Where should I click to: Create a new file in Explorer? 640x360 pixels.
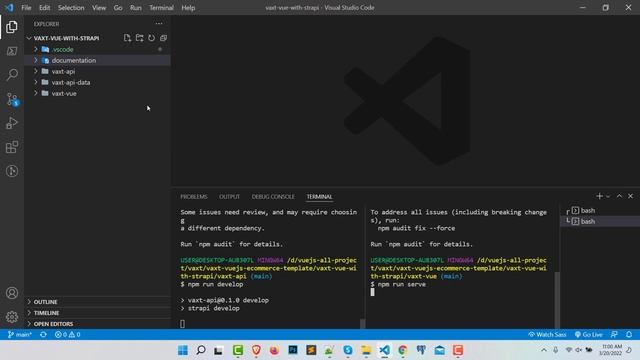pyautogui.click(x=127, y=38)
